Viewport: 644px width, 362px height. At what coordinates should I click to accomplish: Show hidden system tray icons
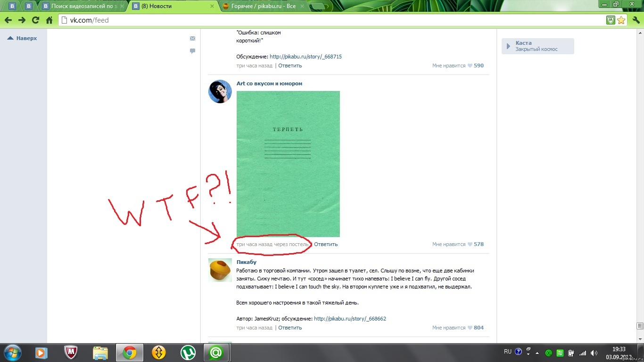537,353
